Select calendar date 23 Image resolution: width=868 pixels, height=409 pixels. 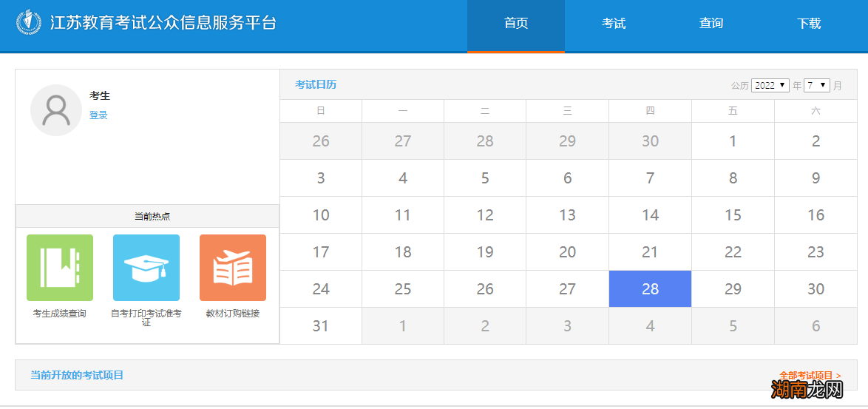coord(816,251)
